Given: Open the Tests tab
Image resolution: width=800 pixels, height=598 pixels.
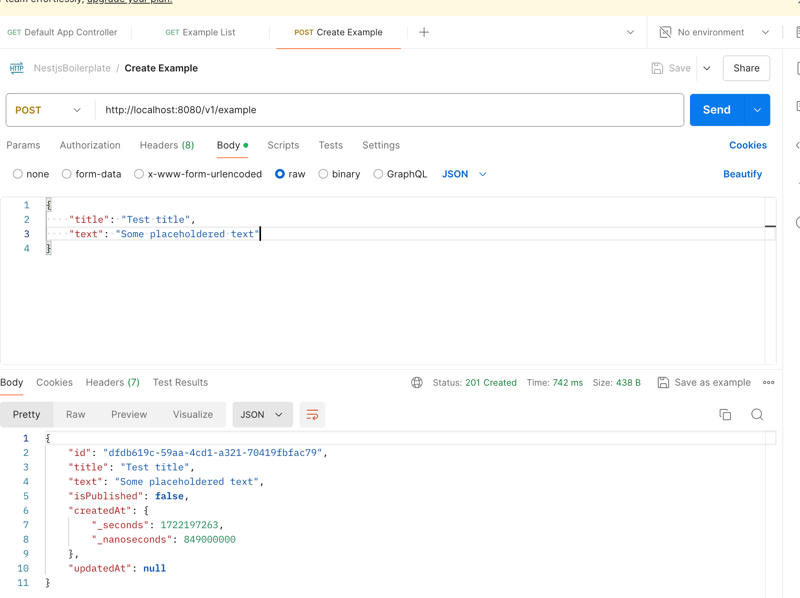Looking at the screenshot, I should [331, 145].
